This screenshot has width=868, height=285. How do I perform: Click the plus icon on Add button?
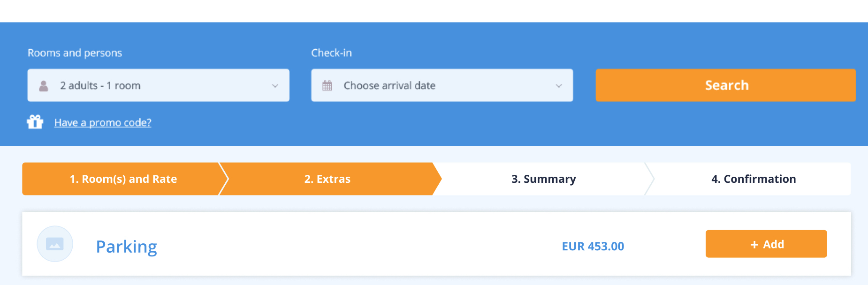click(x=754, y=245)
